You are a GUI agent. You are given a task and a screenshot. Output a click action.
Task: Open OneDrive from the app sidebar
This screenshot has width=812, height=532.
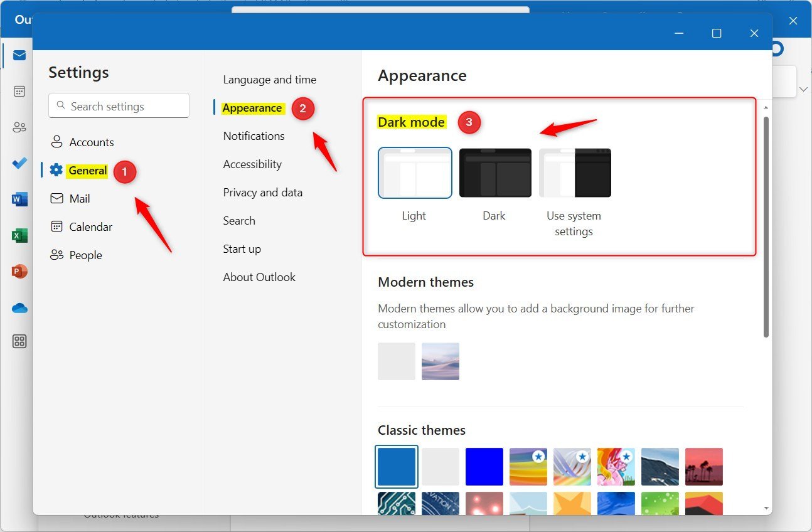pyautogui.click(x=19, y=307)
